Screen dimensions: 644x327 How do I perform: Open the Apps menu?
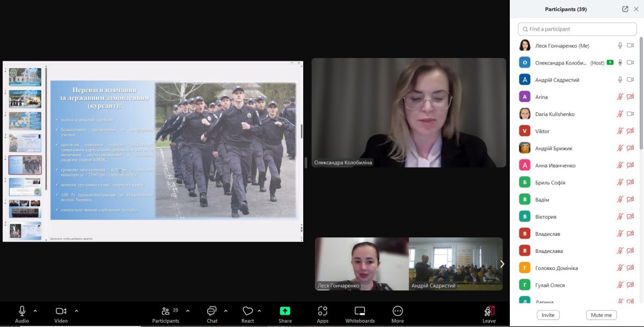pos(323,314)
